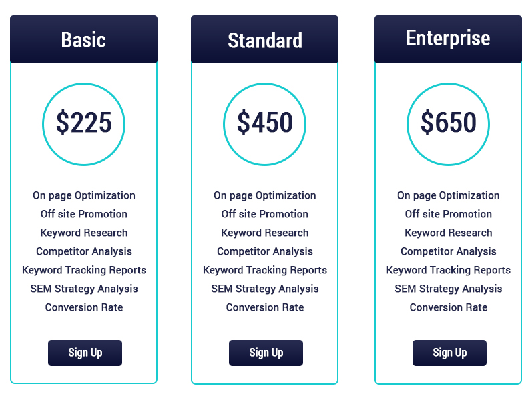Click Sign Up under Standard plan
The image size is (532, 396).
pos(266,353)
